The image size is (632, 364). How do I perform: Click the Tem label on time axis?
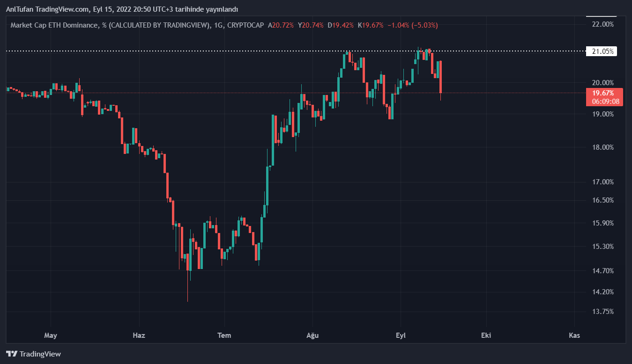click(x=224, y=335)
